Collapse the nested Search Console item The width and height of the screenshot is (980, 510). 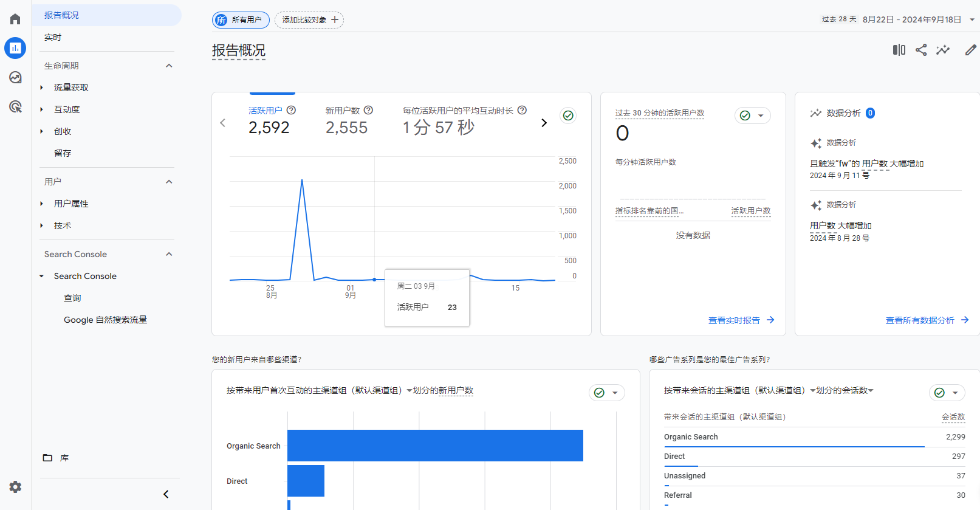pyautogui.click(x=41, y=276)
